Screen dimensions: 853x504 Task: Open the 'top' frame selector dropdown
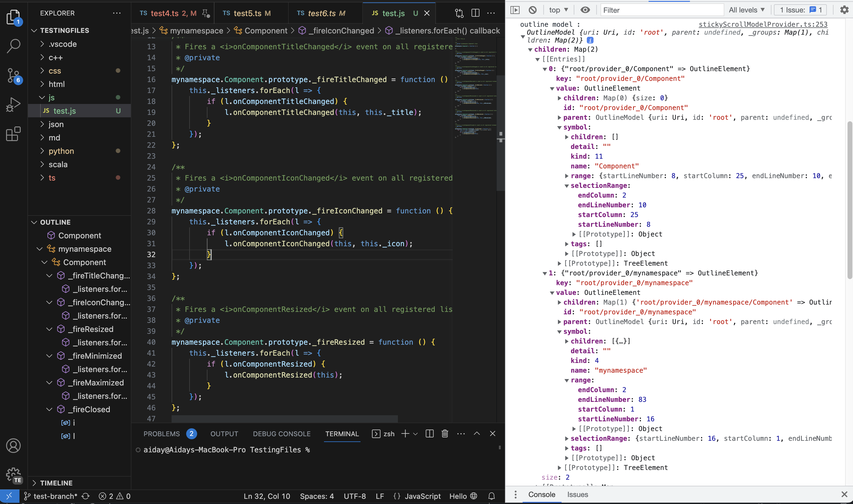[557, 10]
